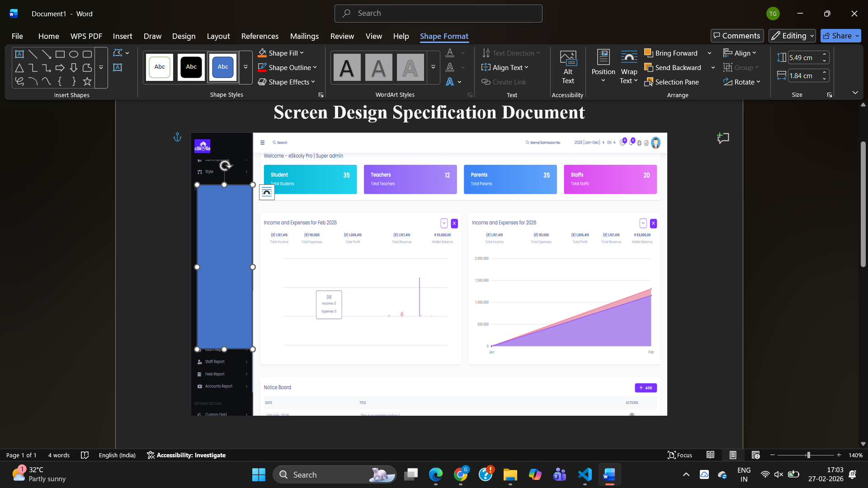
Task: Apply the blue filled Abc shape style
Action: (223, 67)
